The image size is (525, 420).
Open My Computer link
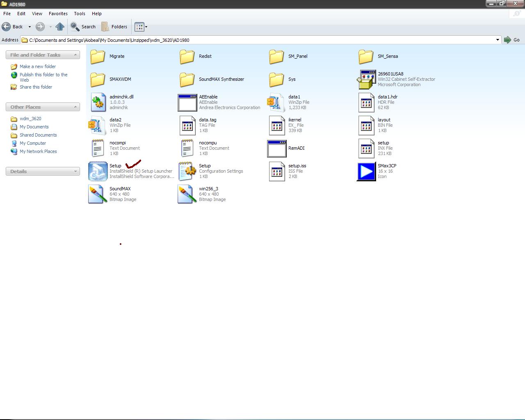point(33,143)
